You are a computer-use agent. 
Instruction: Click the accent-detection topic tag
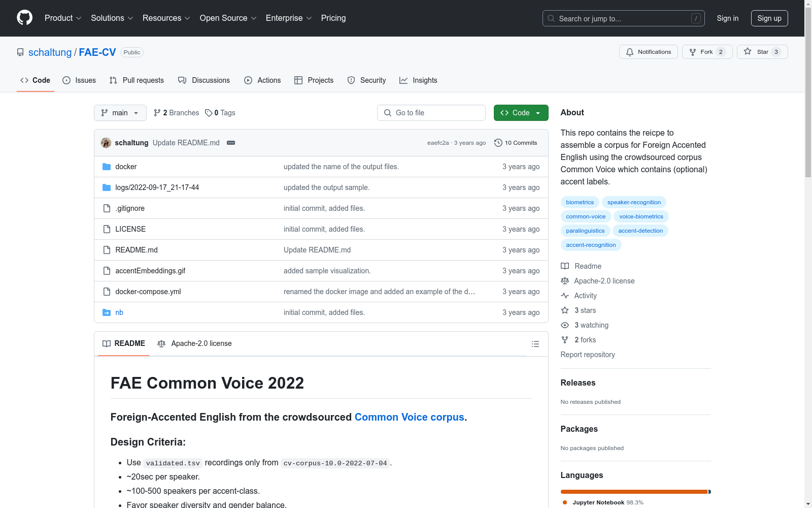pos(640,231)
